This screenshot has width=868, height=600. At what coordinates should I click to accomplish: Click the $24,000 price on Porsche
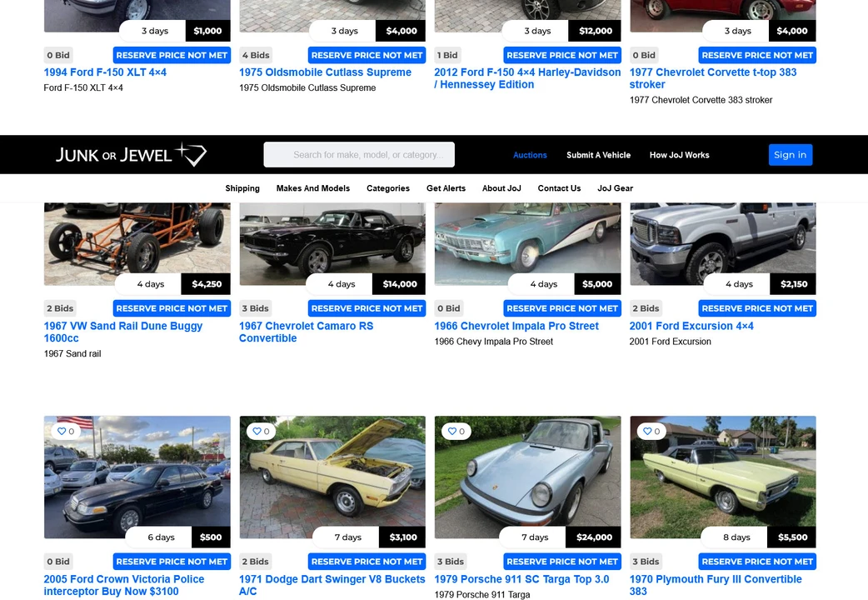click(594, 537)
